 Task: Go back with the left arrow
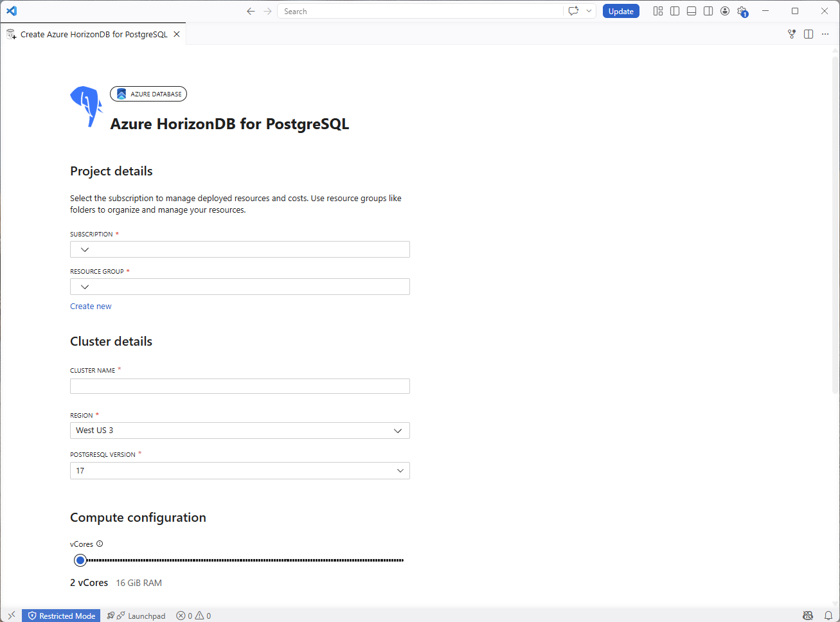pyautogui.click(x=251, y=11)
